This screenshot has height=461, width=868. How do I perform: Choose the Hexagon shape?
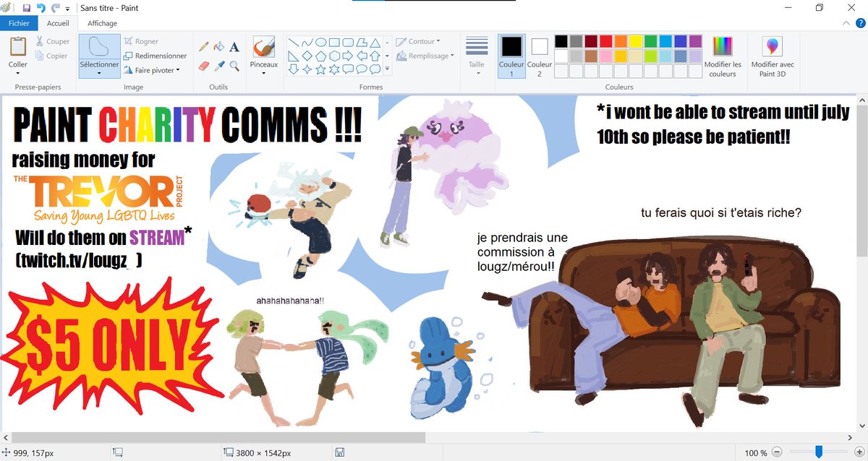click(x=335, y=56)
